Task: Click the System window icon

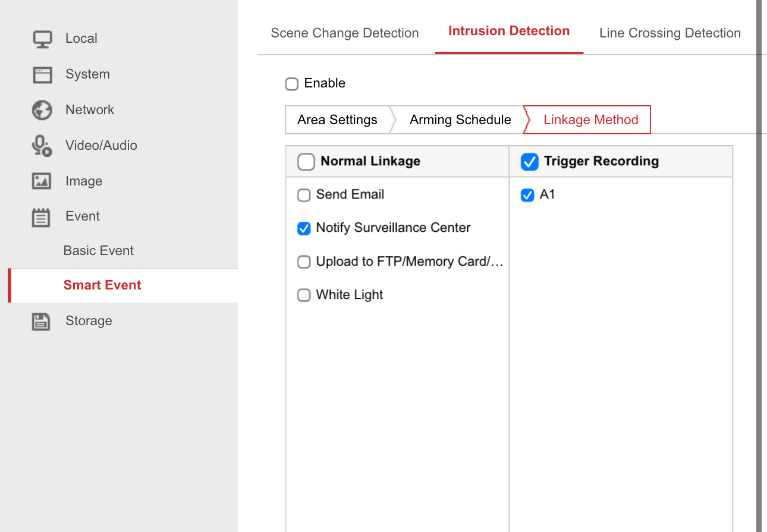Action: pyautogui.click(x=42, y=75)
